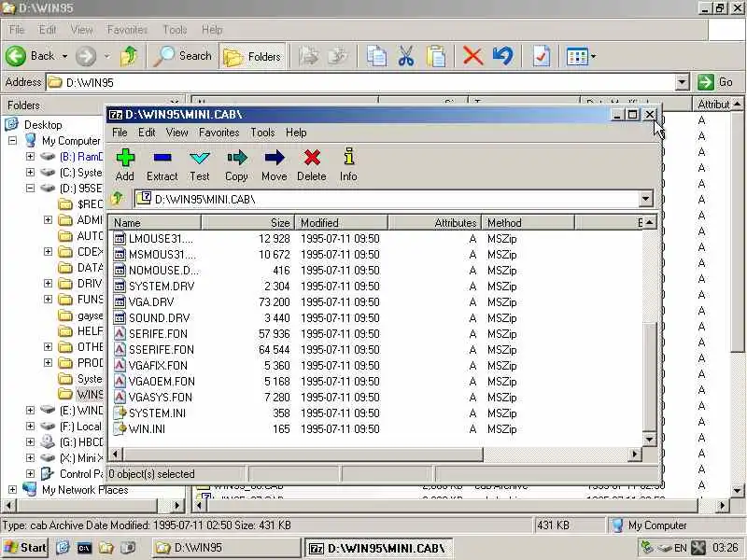Screen dimensions: 747x560
Task: Collapse My Computer tree node
Action: tap(12, 141)
